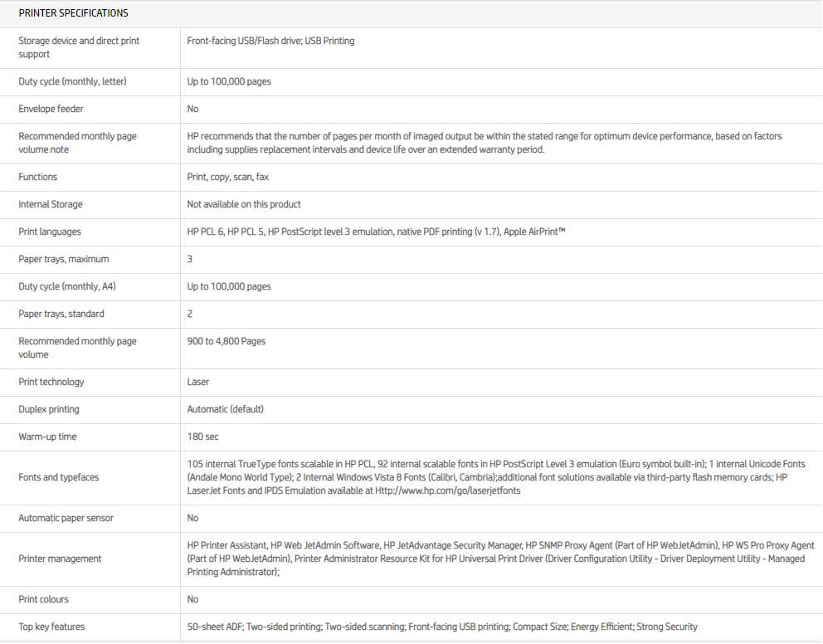Click the 'Printer management' row label
This screenshot has width=823, height=644.
pos(60,559)
